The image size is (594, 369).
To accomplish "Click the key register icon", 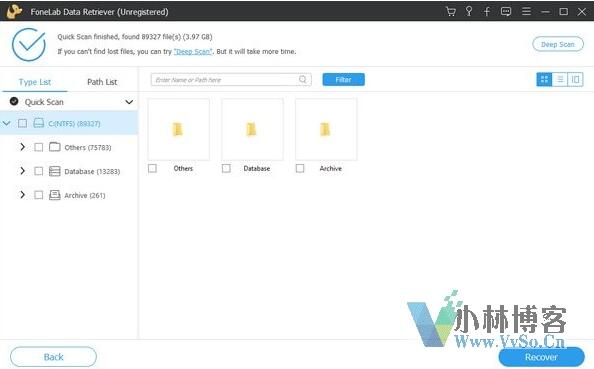I will 469,11.
